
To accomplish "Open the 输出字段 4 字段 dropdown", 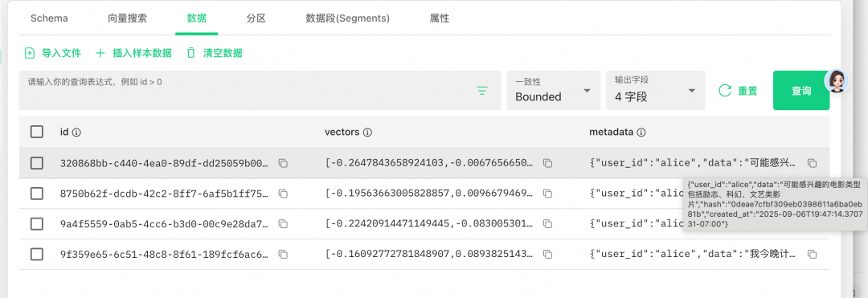I will pos(656,91).
